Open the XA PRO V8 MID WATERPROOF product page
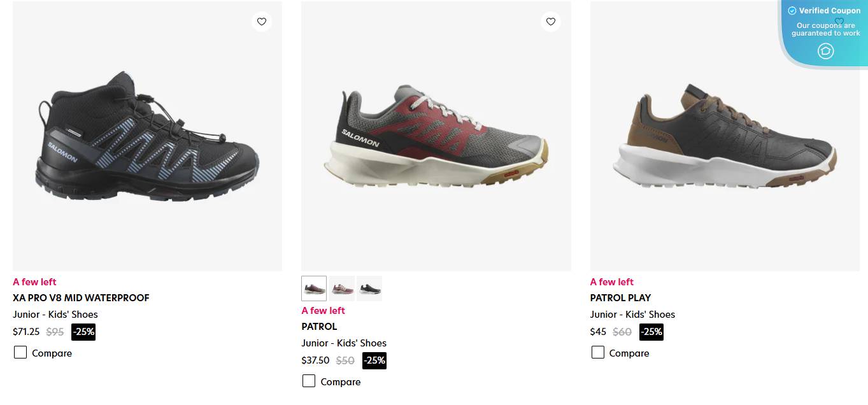Viewport: 868px width, 405px height. pyautogui.click(x=81, y=297)
